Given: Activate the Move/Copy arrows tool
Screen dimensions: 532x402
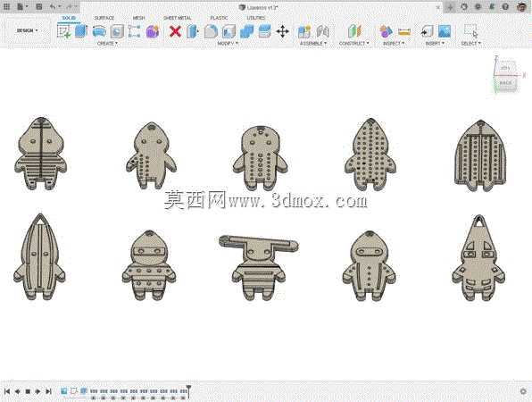Looking at the screenshot, I should click(282, 31).
